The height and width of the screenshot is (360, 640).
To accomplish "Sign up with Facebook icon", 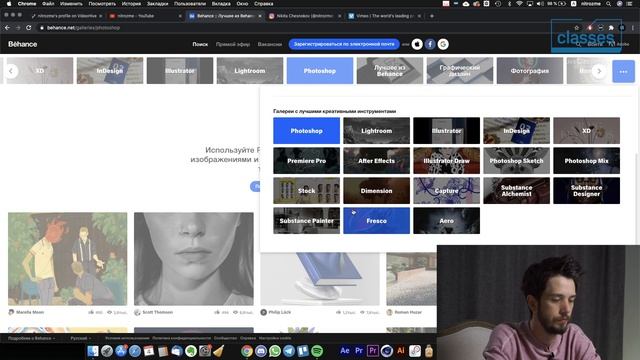I will click(x=430, y=44).
